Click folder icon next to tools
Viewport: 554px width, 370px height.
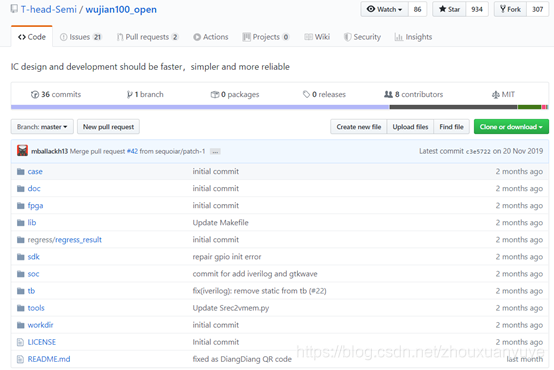click(20, 308)
